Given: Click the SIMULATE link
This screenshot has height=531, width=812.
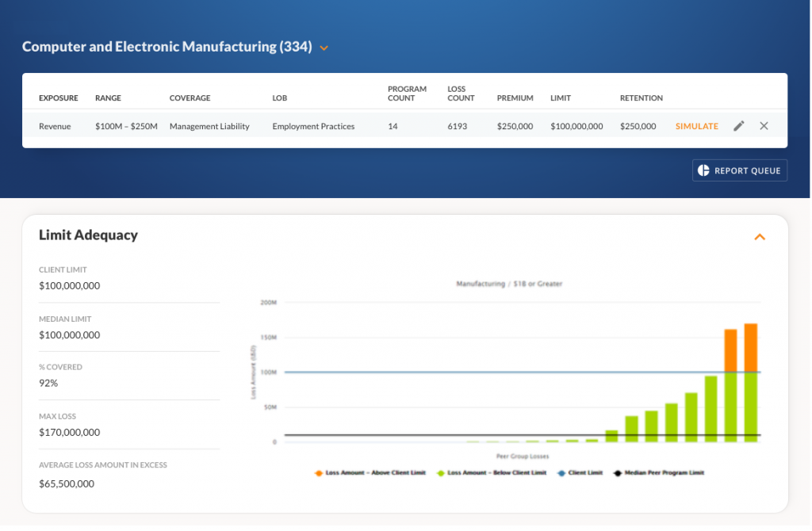Looking at the screenshot, I should 696,126.
